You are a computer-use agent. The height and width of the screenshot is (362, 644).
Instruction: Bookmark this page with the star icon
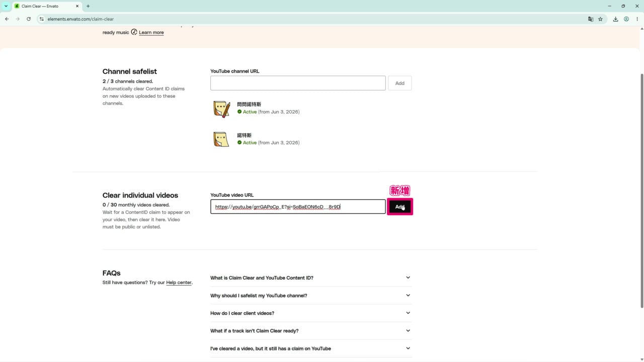point(600,19)
